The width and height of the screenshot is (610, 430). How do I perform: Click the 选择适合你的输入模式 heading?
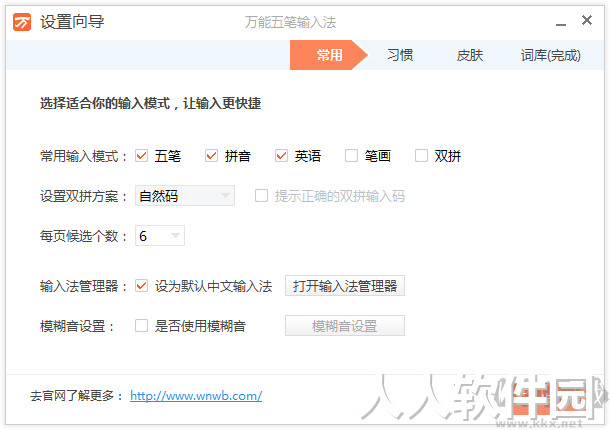point(150,103)
